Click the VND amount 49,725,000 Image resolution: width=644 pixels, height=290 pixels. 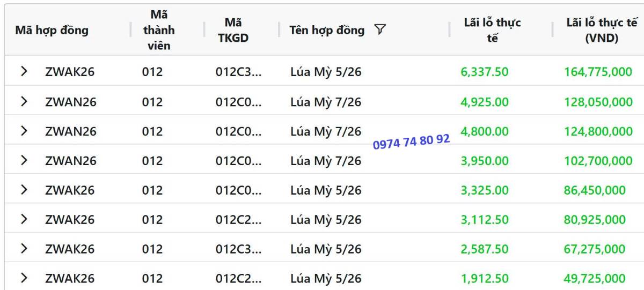(595, 279)
